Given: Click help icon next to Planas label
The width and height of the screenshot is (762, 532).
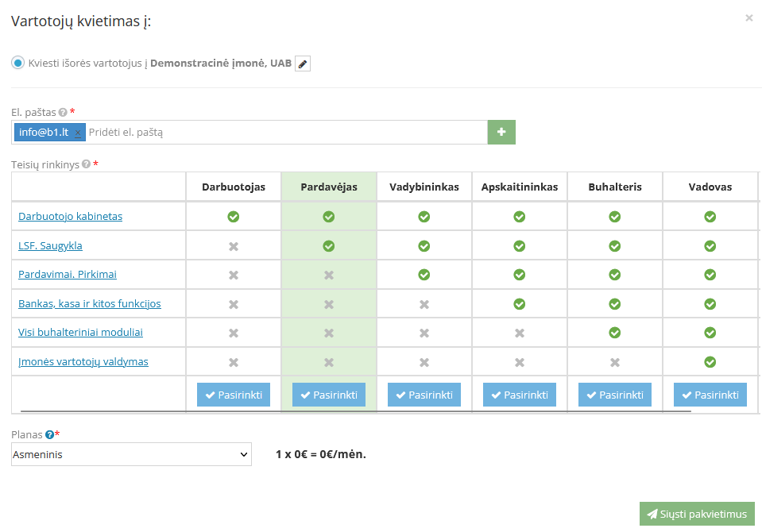Looking at the screenshot, I should (x=49, y=434).
